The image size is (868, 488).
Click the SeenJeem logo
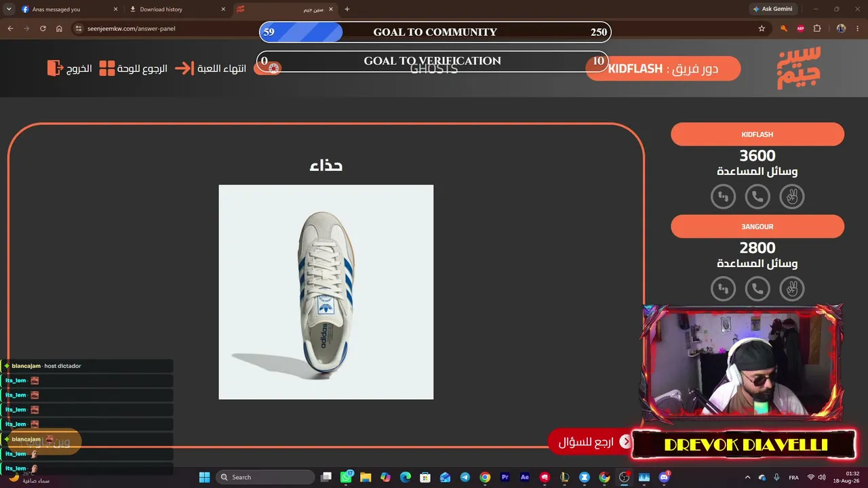point(799,68)
